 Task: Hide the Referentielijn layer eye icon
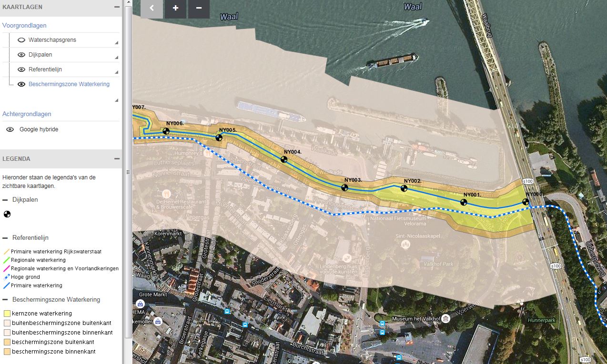coord(21,69)
